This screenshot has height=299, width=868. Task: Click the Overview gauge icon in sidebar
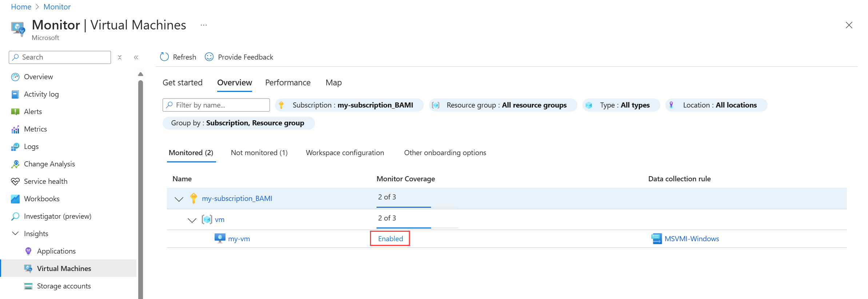(x=15, y=77)
